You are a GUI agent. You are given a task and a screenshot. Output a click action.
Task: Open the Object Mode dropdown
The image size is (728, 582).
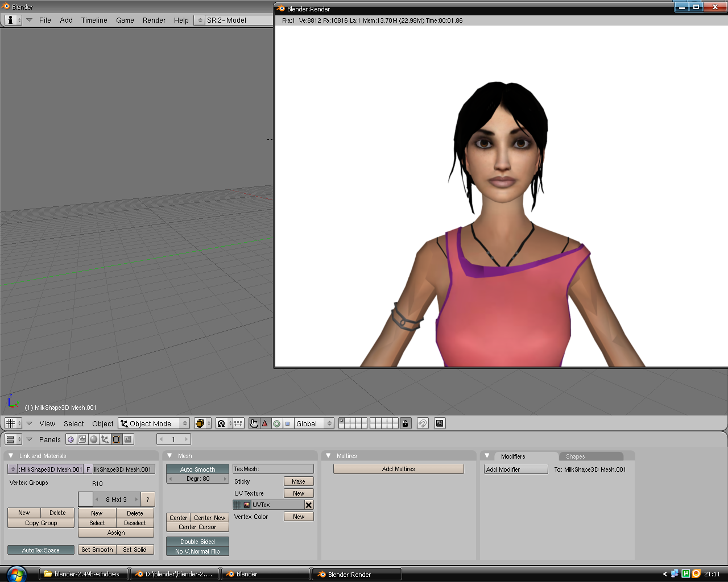(154, 423)
